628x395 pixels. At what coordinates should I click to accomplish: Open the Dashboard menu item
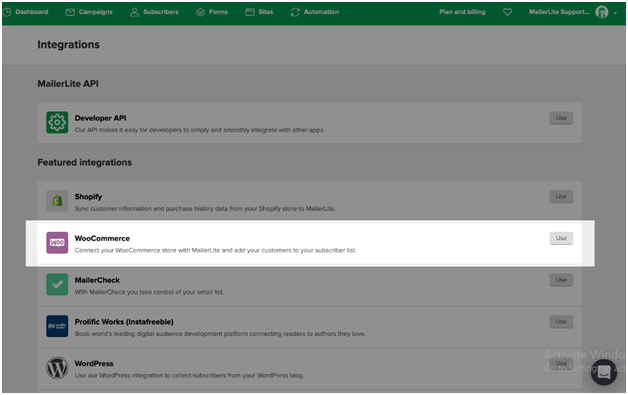[x=26, y=12]
